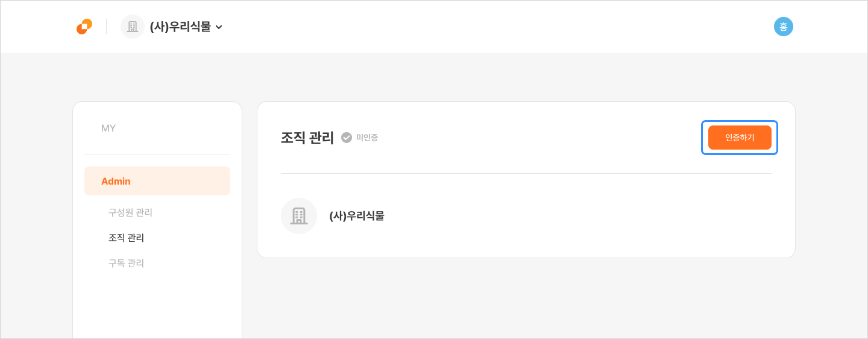868x339 pixels.
Task: Open the user profile avatar
Action: tap(783, 27)
